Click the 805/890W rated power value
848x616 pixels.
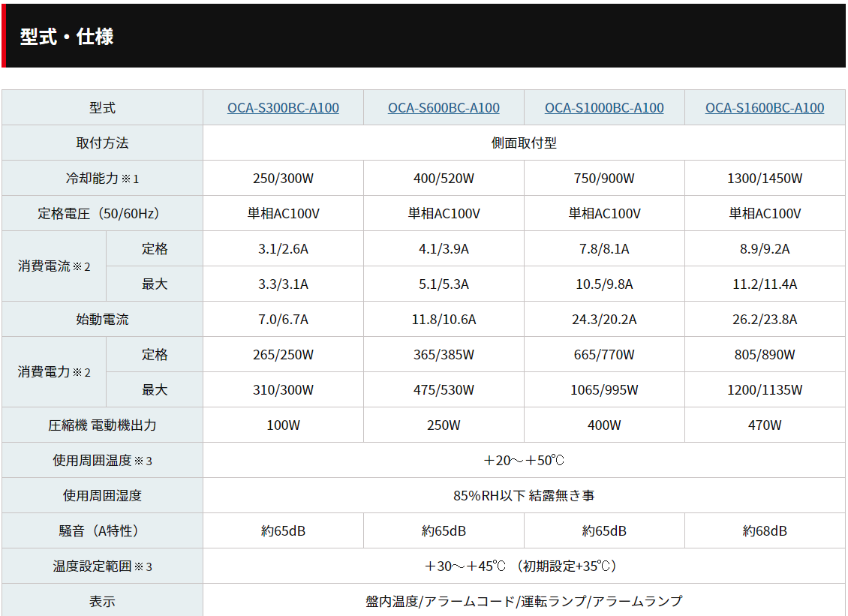click(765, 354)
